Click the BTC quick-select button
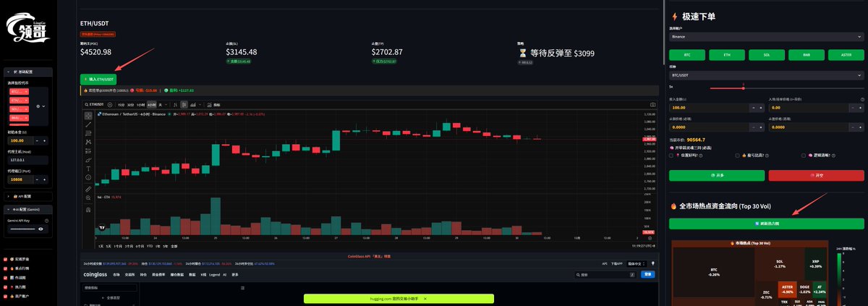Viewport: 868px width, 306px height. (x=686, y=55)
